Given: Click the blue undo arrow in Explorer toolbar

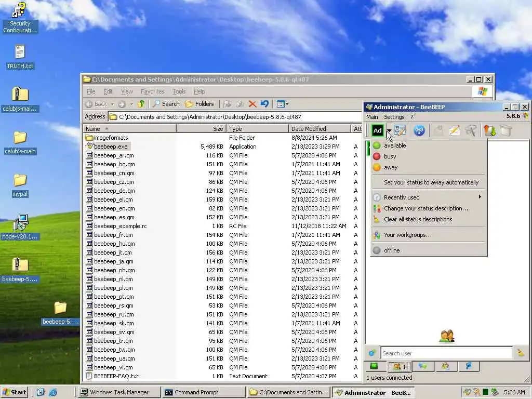Looking at the screenshot, I should (x=264, y=104).
